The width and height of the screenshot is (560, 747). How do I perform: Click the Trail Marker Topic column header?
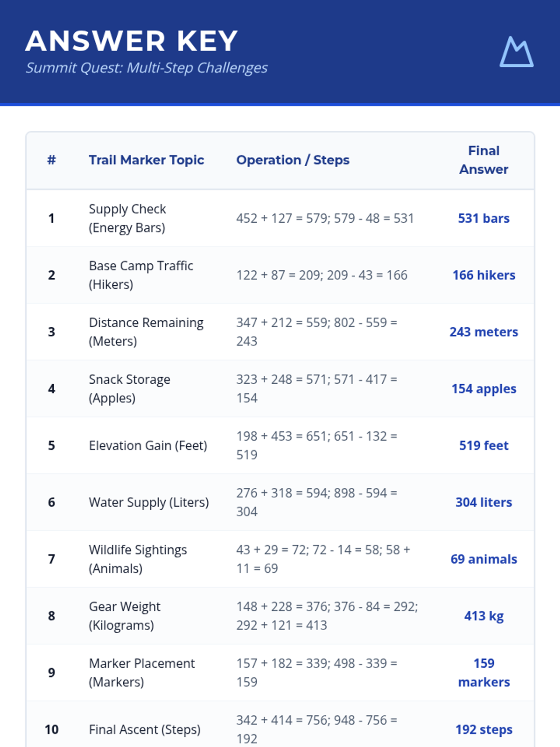147,160
